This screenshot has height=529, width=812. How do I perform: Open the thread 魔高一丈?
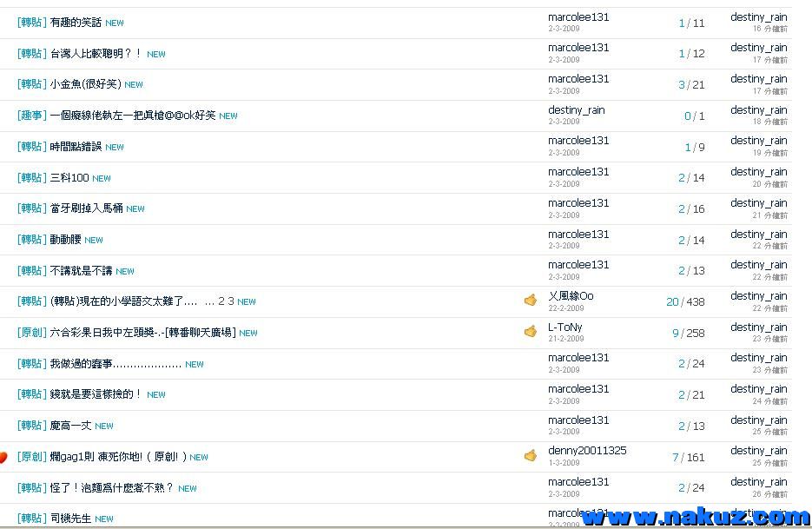click(x=70, y=426)
